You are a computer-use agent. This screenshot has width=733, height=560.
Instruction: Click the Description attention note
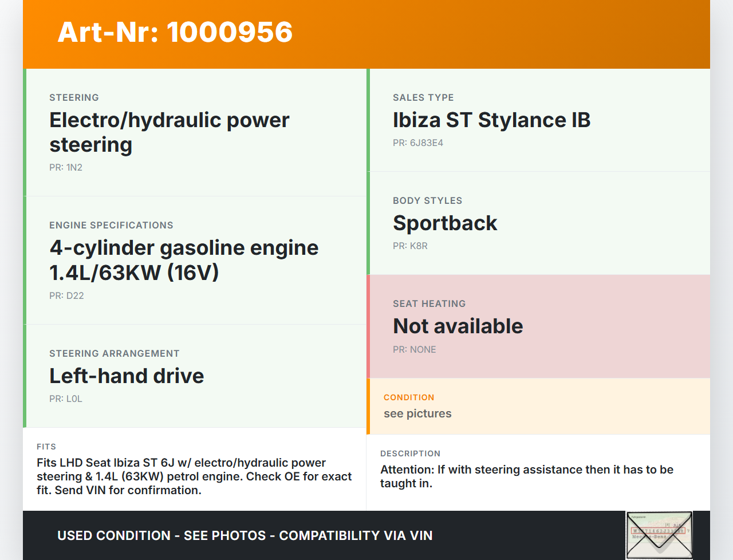(527, 476)
